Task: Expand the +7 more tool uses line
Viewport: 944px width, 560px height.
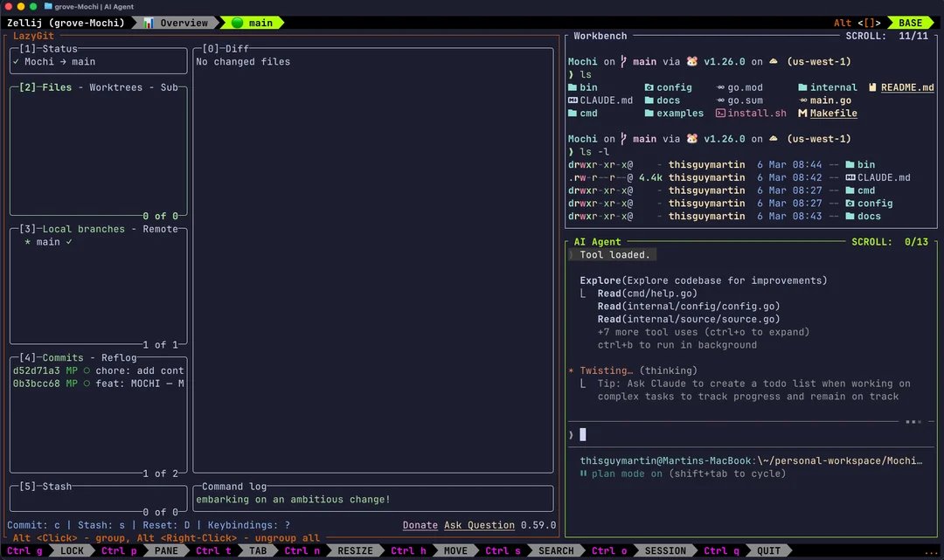Action: point(703,332)
